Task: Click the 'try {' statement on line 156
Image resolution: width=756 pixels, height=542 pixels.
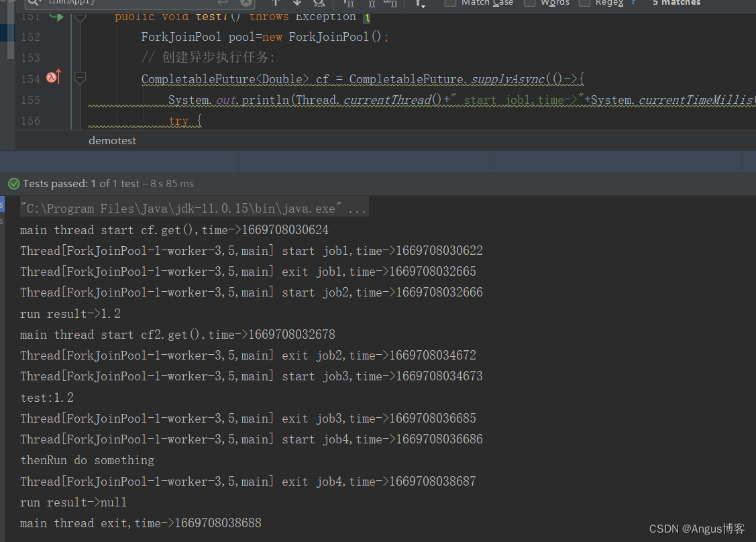Action: (x=185, y=121)
